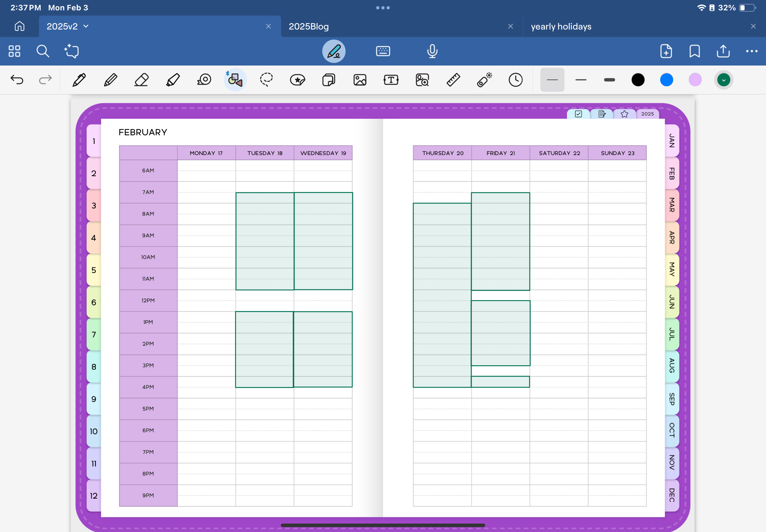Viewport: 766px width, 532px height.
Task: Select the Text box tool
Action: pos(391,80)
